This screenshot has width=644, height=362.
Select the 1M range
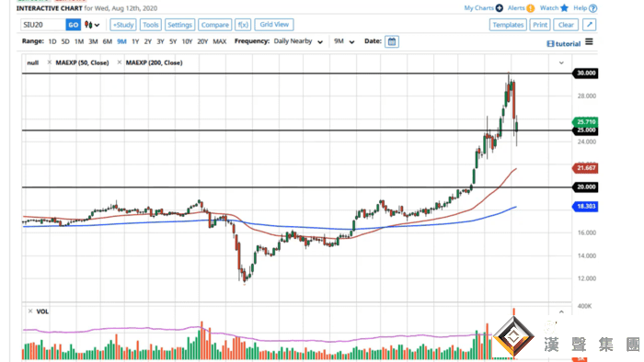click(79, 41)
